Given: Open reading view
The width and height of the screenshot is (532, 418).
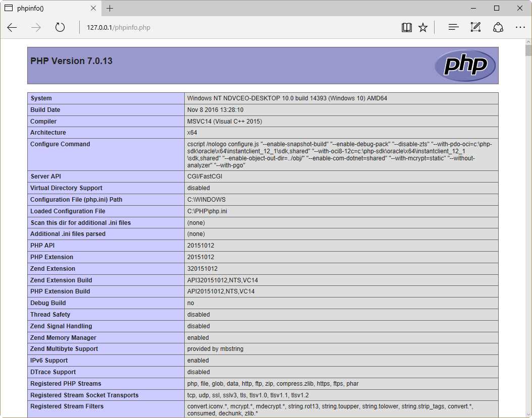Looking at the screenshot, I should pos(406,27).
